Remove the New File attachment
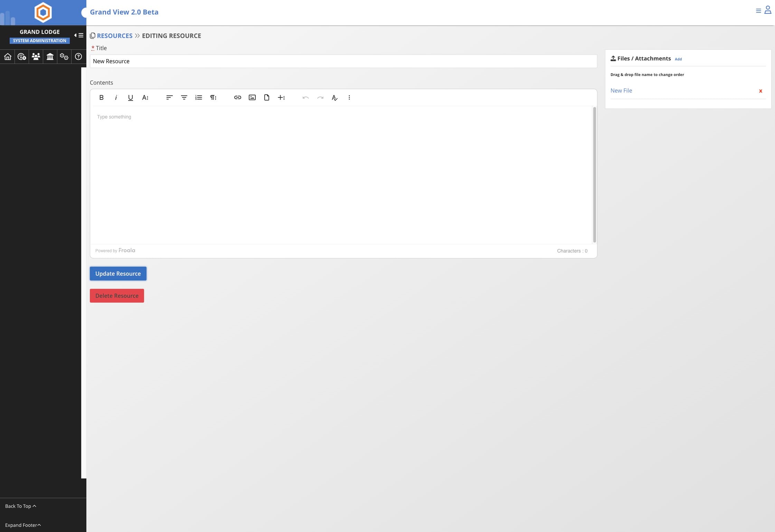This screenshot has height=532, width=775. 760,91
